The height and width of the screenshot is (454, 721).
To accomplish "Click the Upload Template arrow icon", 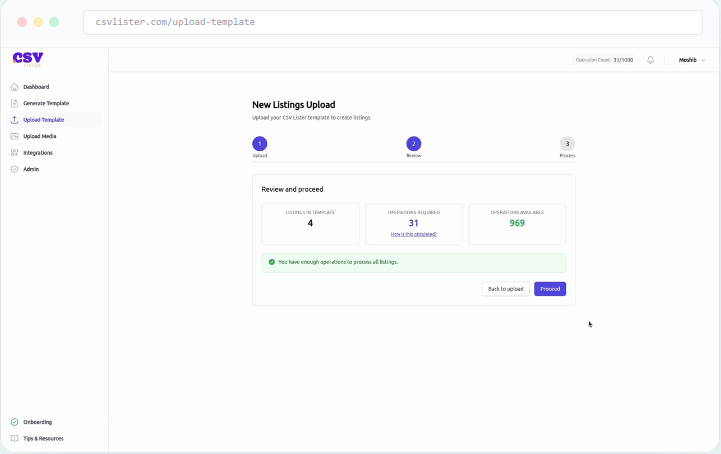I will (x=14, y=120).
